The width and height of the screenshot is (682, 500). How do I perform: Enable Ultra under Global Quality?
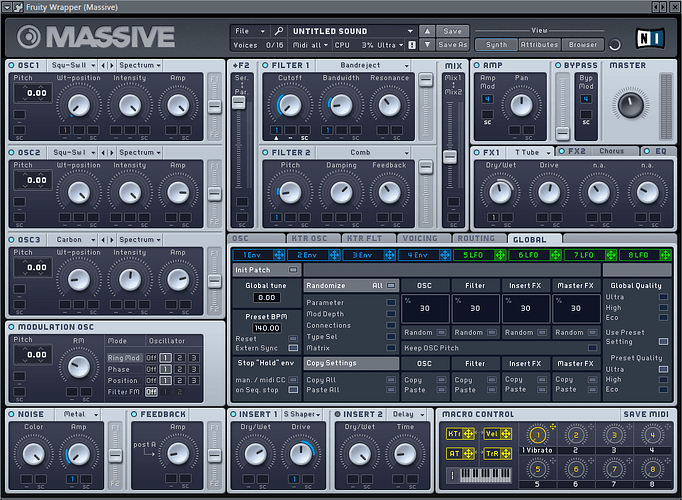(663, 297)
